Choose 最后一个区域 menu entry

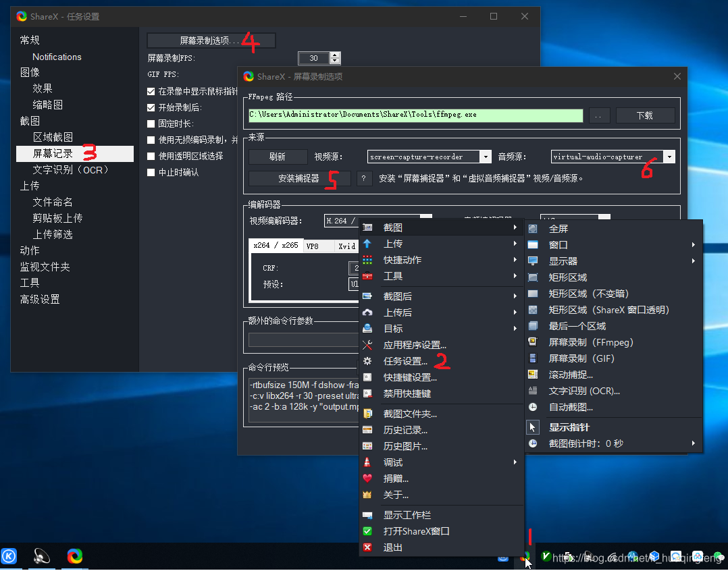pos(613,326)
